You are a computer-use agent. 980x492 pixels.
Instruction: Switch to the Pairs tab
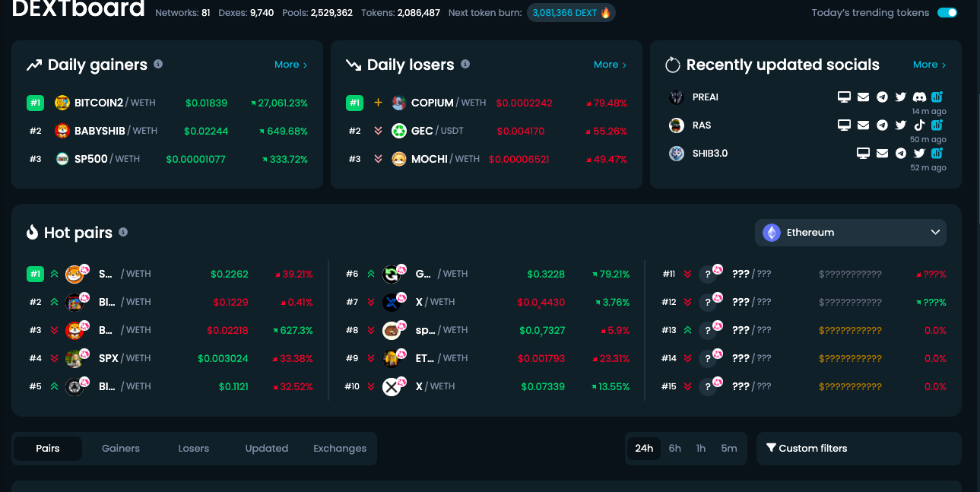(x=48, y=448)
